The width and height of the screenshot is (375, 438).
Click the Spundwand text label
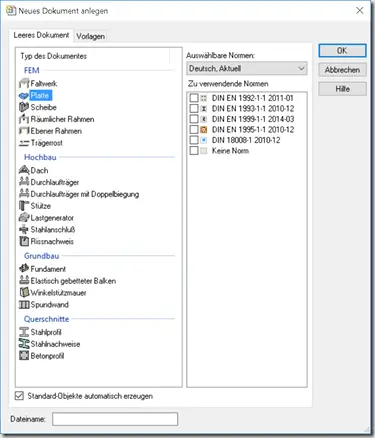point(50,304)
